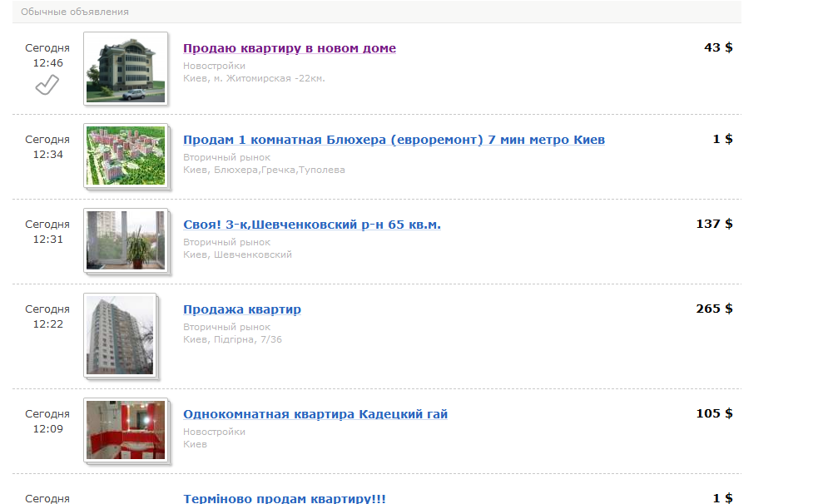The height and width of the screenshot is (504, 818).
Task: Click the 137 $ price
Action: point(714,224)
